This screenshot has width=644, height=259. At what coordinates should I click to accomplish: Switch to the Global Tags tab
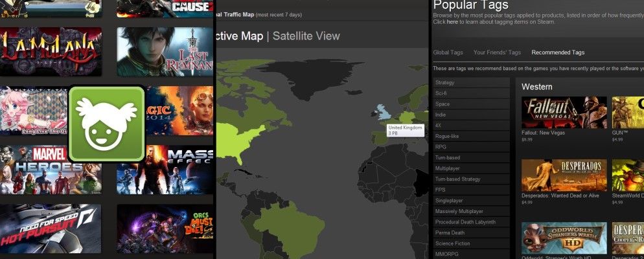pos(448,52)
